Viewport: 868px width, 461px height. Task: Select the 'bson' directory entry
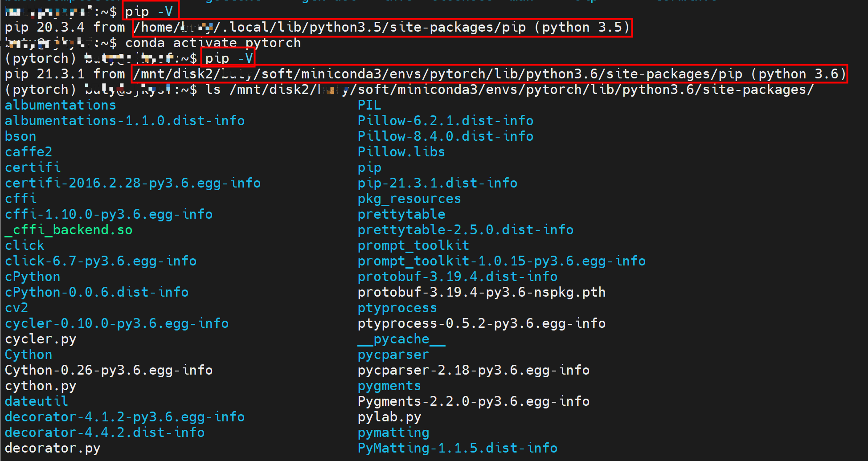coord(20,136)
